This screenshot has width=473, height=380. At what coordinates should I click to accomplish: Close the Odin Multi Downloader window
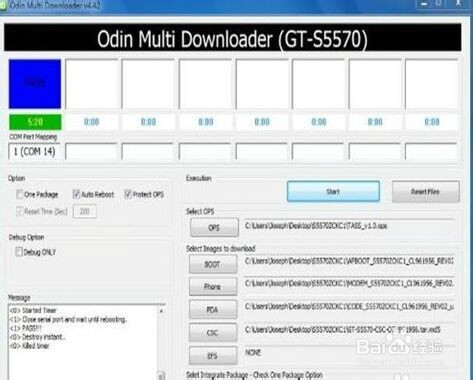pos(459,4)
